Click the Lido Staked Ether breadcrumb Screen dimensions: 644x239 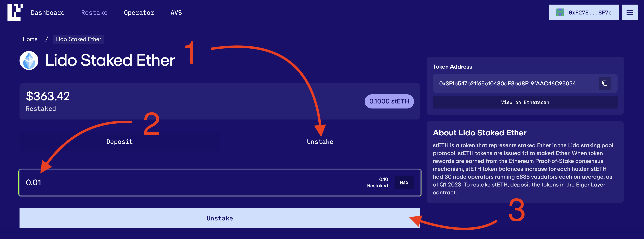click(x=79, y=39)
